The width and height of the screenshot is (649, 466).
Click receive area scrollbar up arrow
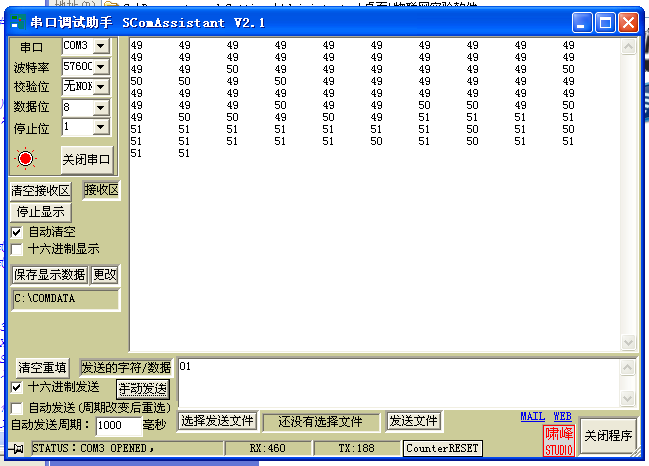point(628,47)
